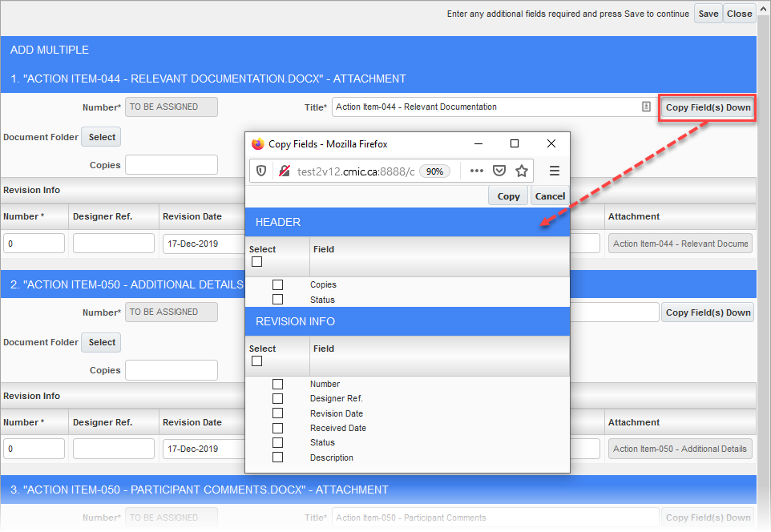This screenshot has width=771, height=532.
Task: Click the Firefox logo in the popup title bar
Action: 257,144
